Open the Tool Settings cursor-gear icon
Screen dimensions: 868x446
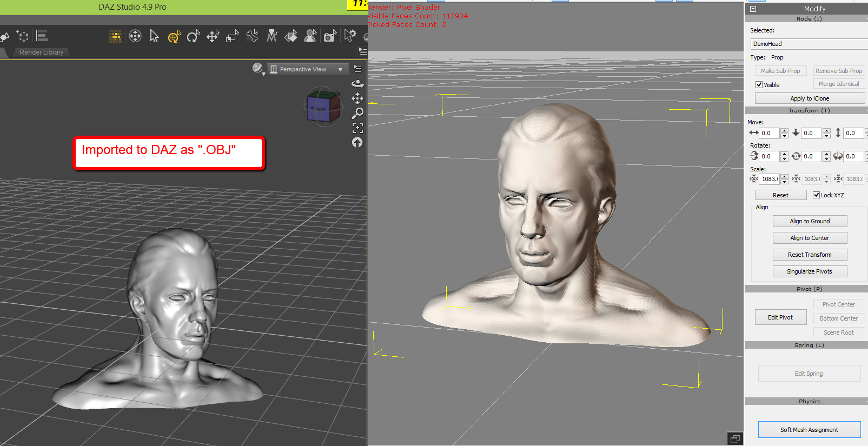click(350, 36)
